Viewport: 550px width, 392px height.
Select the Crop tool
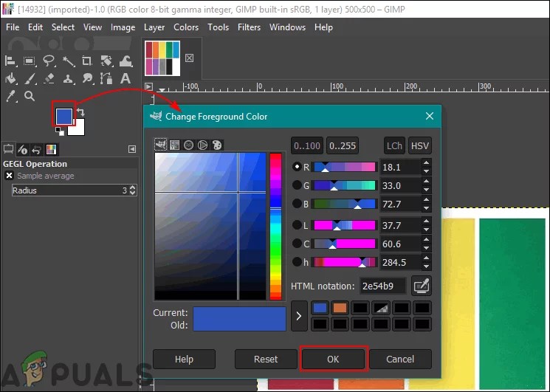pyautogui.click(x=87, y=61)
